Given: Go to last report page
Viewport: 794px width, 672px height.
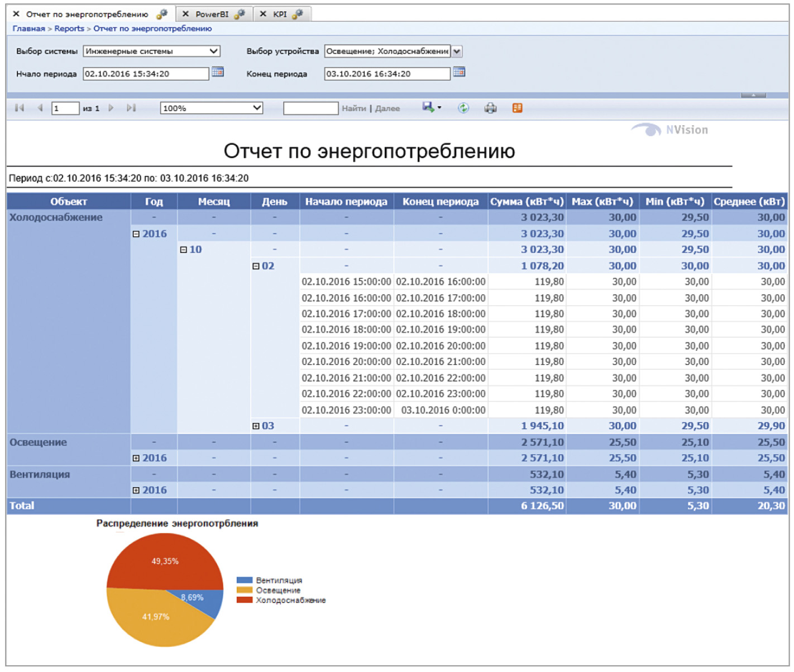Looking at the screenshot, I should [131, 108].
